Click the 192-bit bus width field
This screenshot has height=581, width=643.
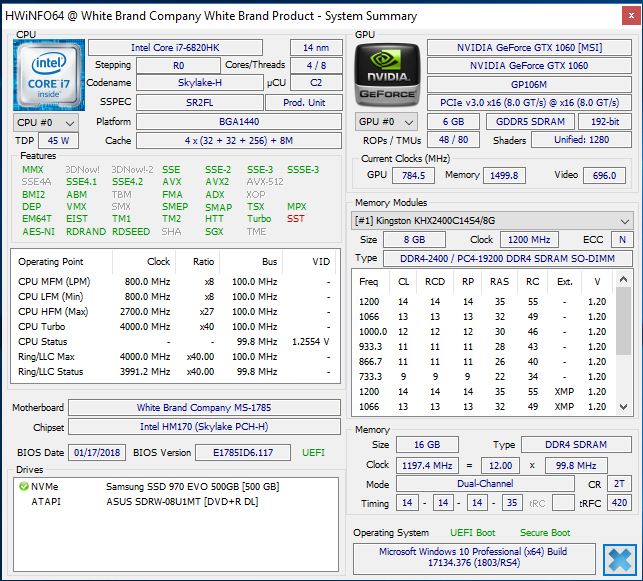[x=605, y=122]
